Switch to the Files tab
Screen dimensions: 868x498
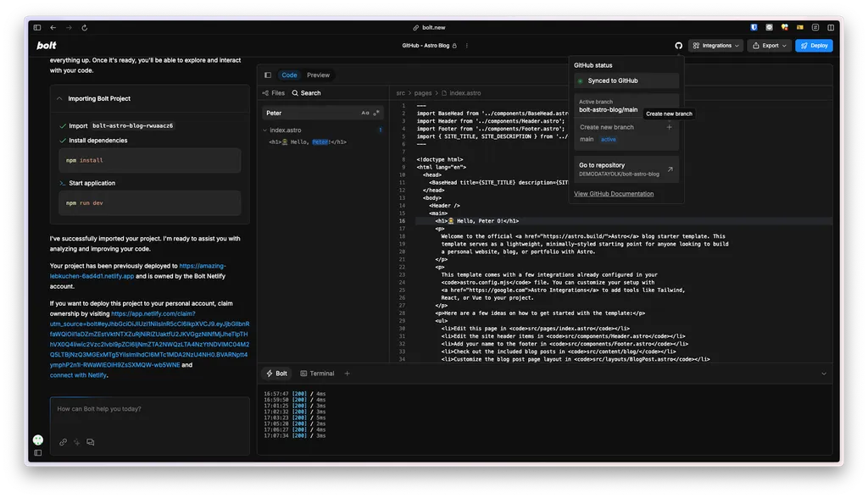pos(274,93)
